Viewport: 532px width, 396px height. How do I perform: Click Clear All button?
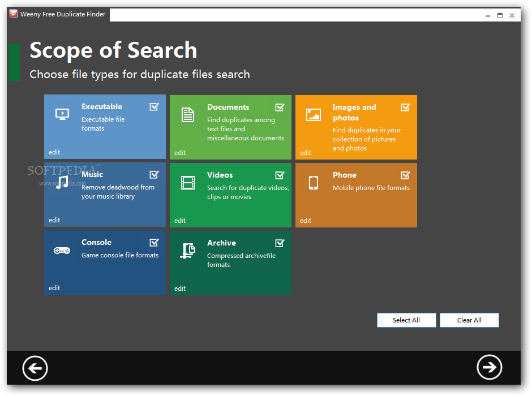click(x=469, y=320)
